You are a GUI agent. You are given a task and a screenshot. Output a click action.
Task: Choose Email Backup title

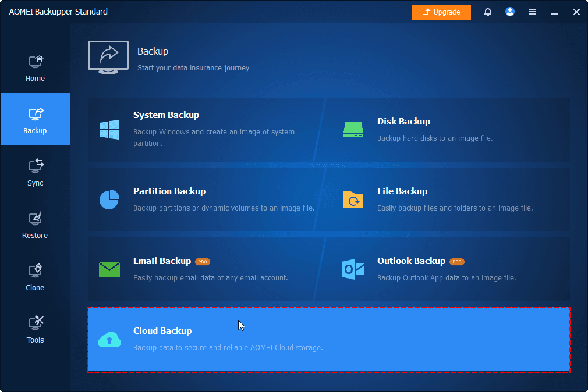click(162, 261)
